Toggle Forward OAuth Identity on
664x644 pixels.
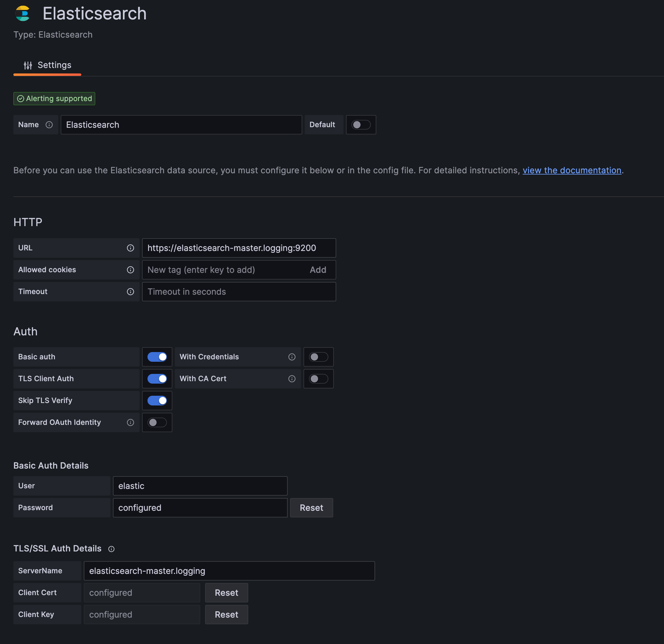pyautogui.click(x=157, y=422)
